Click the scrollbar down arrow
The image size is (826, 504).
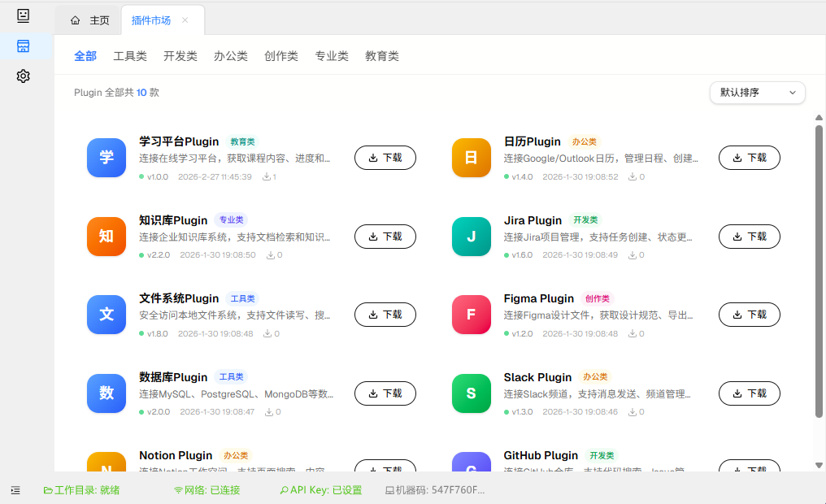[x=819, y=465]
